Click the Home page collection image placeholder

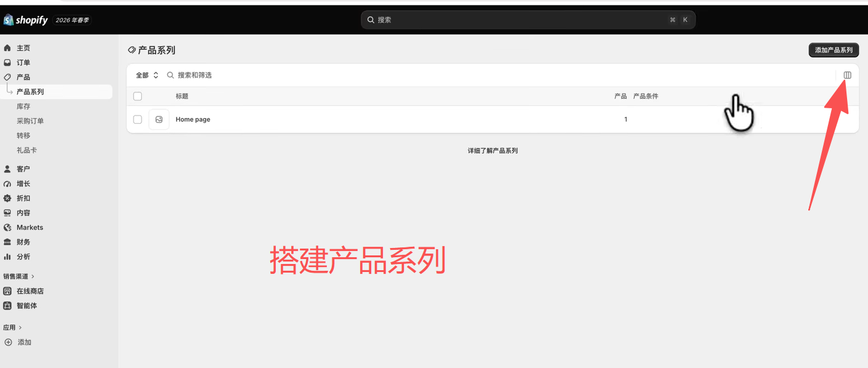[x=159, y=119]
